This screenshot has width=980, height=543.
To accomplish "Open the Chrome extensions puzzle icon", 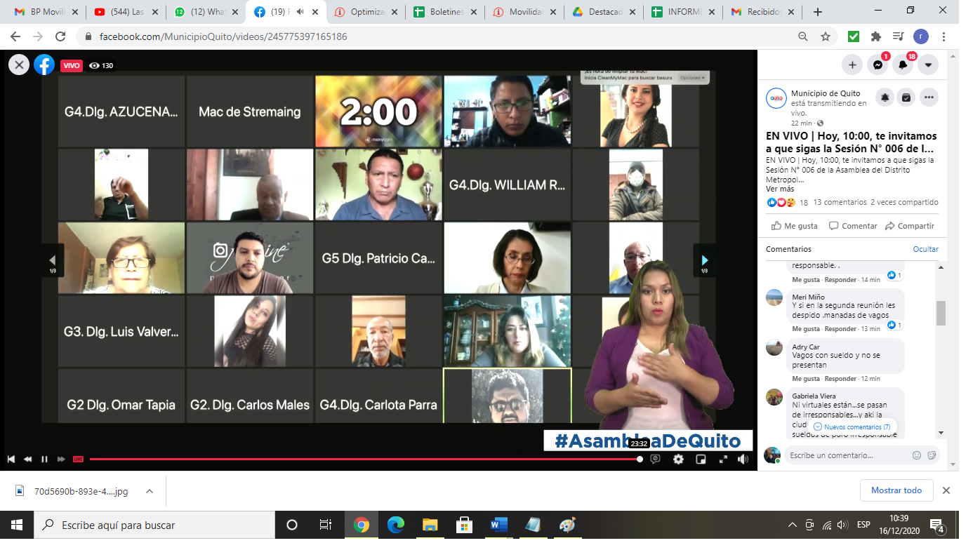I will point(875,36).
